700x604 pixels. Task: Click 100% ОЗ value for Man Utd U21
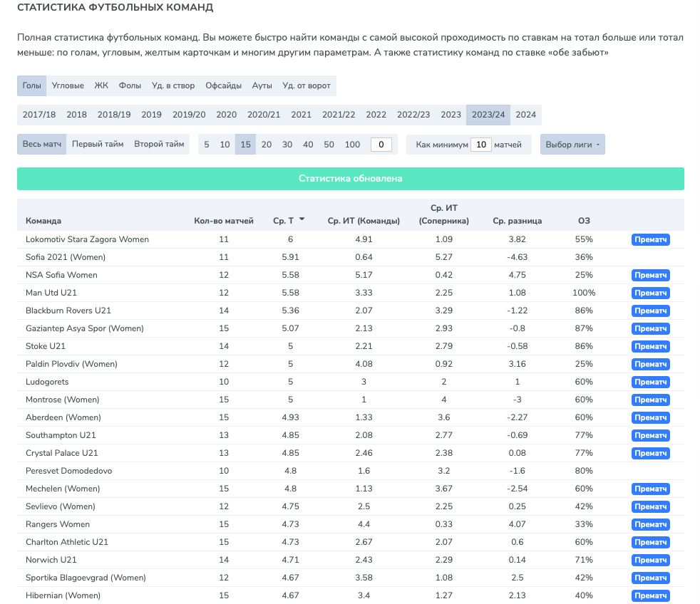click(x=584, y=293)
